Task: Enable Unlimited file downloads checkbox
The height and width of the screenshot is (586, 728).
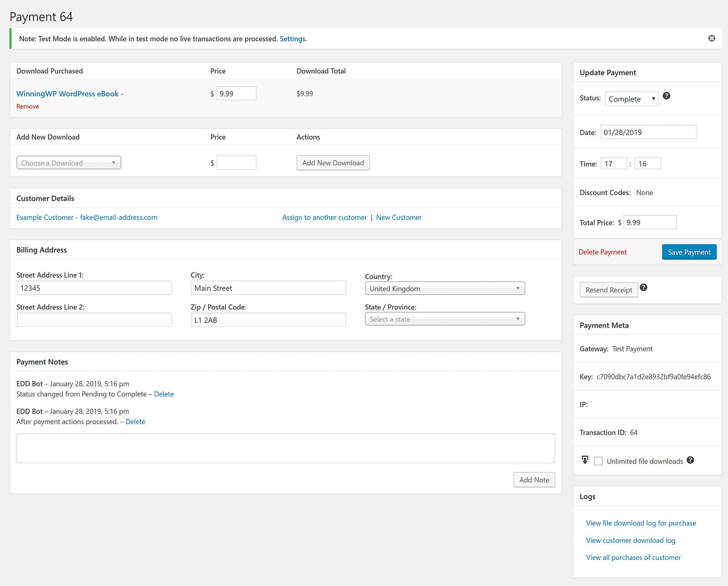Action: [599, 461]
